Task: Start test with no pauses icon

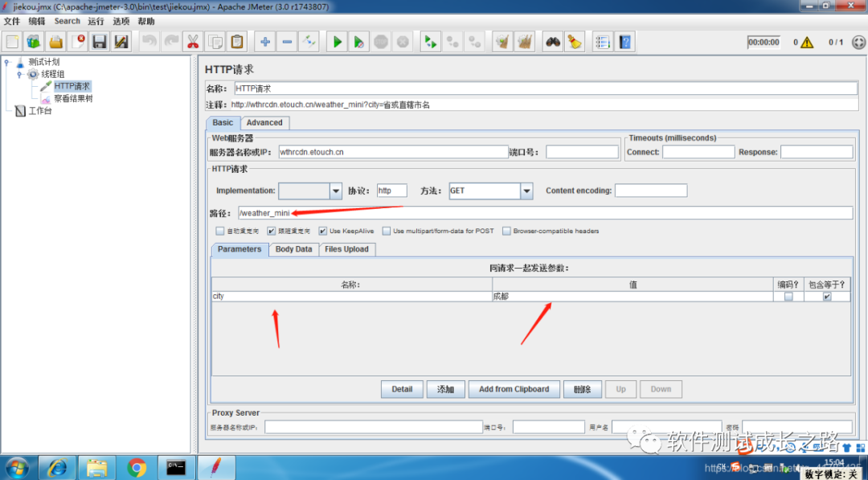Action: coord(358,42)
